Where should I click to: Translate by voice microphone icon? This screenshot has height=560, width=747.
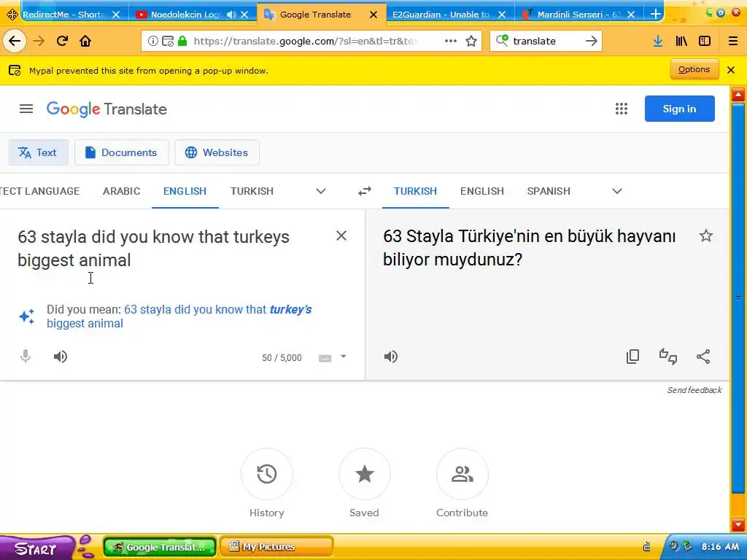26,357
